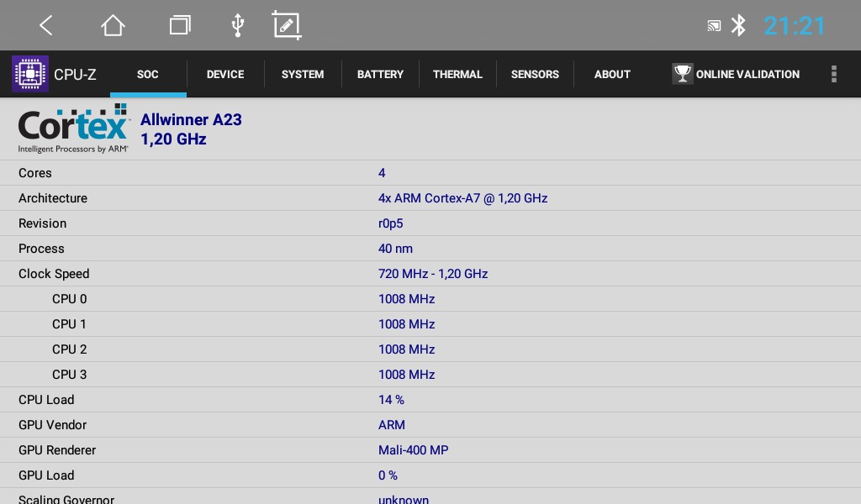861x504 pixels.
Task: Tap the cast screen status icon
Action: 714,25
